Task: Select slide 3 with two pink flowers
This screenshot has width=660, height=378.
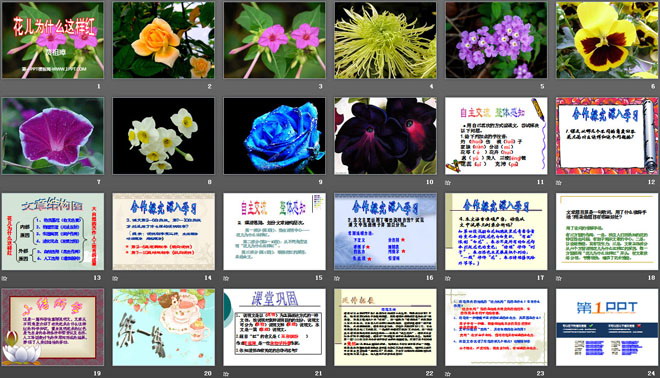Action: coord(274,40)
